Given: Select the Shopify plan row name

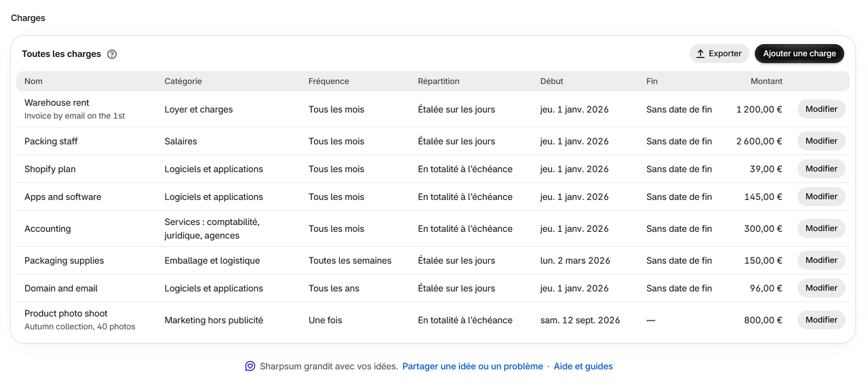Looking at the screenshot, I should pos(50,169).
